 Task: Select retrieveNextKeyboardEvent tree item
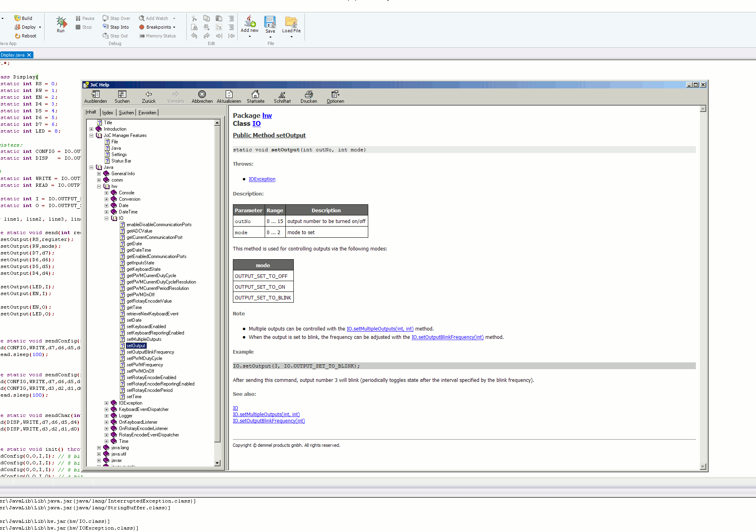(152, 314)
